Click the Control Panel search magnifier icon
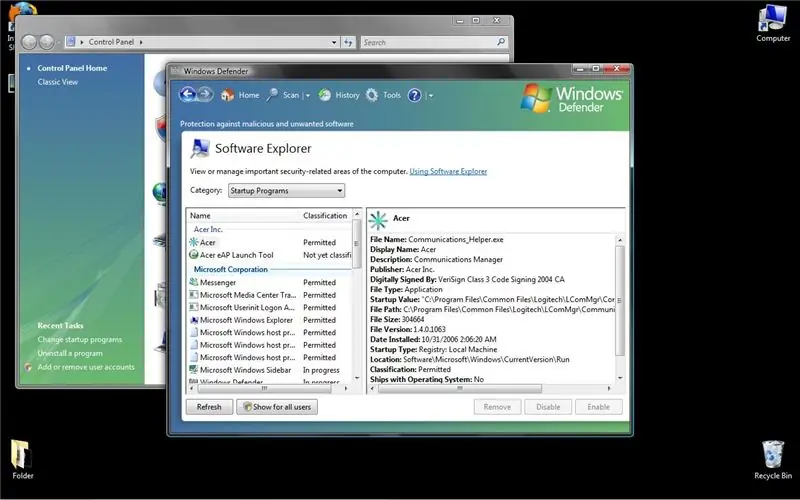800x500 pixels. point(501,42)
